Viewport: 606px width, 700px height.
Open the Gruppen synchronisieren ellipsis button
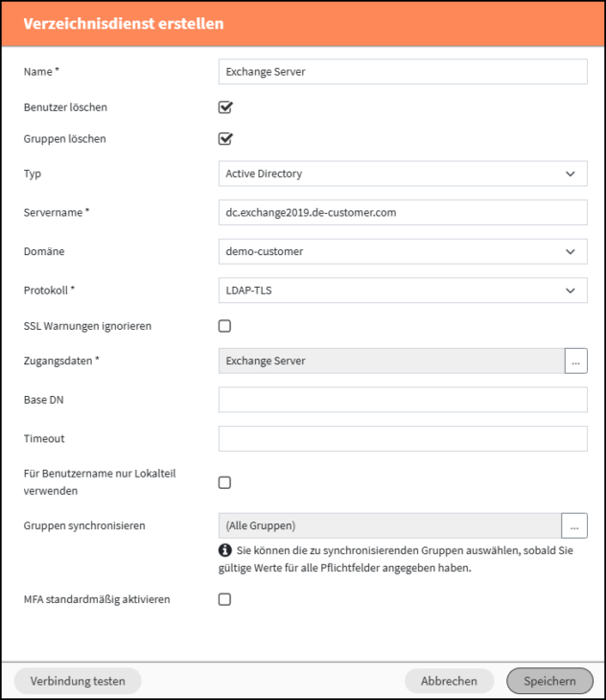574,525
